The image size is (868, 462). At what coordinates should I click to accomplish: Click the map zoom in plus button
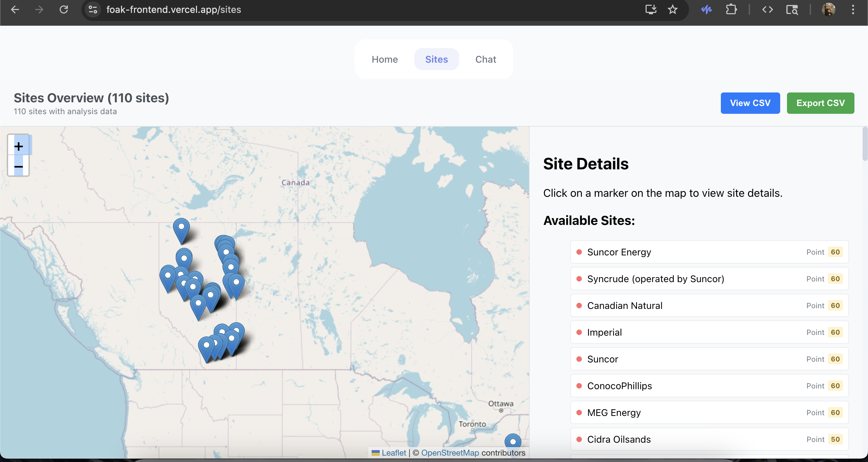[19, 146]
